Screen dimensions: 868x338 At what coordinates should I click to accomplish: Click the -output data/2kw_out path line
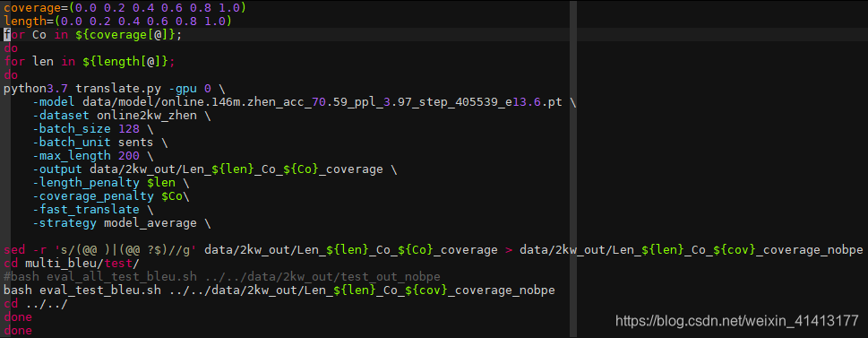[215, 169]
